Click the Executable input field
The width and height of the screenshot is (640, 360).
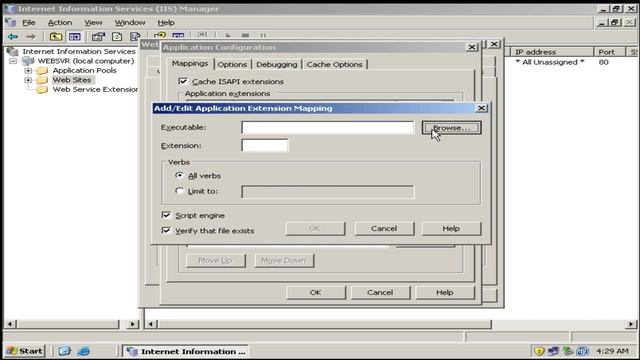coord(327,127)
